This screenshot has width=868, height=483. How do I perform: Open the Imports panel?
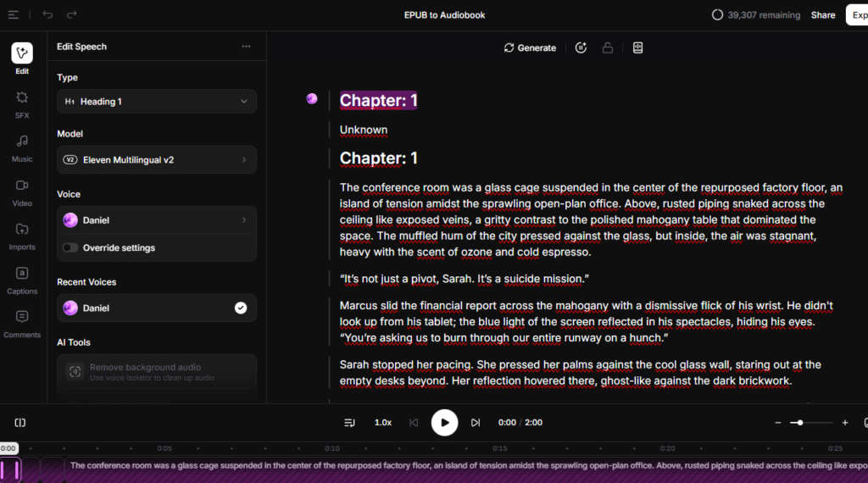pos(22,235)
